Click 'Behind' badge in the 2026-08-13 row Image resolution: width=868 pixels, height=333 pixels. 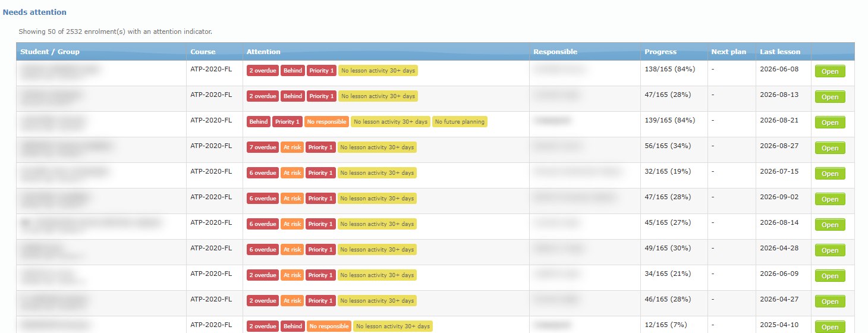click(x=293, y=96)
